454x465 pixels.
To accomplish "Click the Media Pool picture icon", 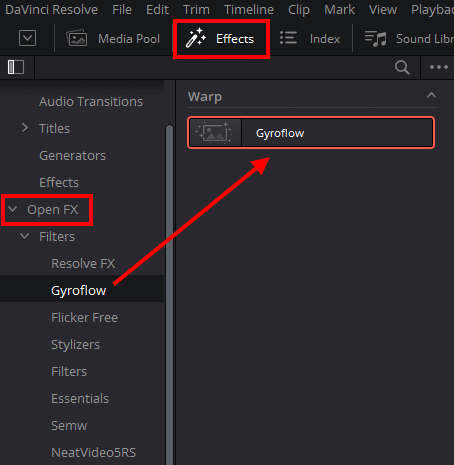I will point(77,38).
